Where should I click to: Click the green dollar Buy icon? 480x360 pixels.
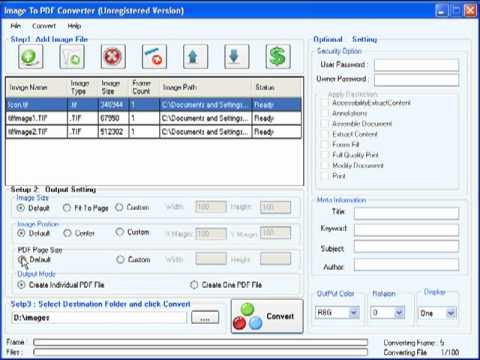(x=278, y=57)
